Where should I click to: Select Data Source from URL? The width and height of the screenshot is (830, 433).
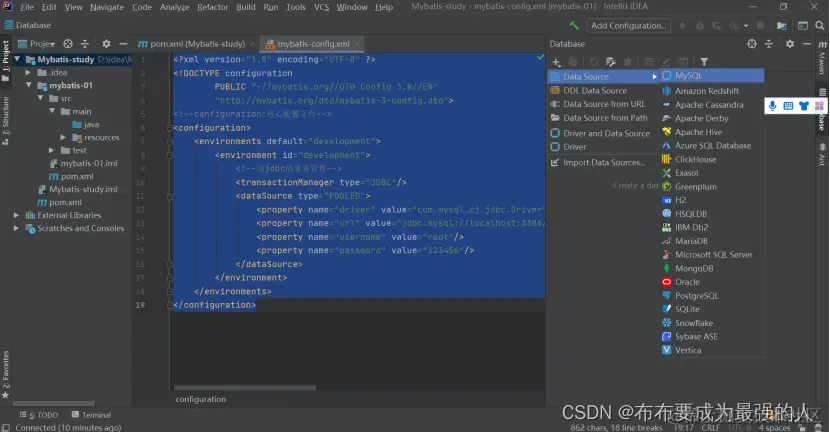pyautogui.click(x=603, y=104)
